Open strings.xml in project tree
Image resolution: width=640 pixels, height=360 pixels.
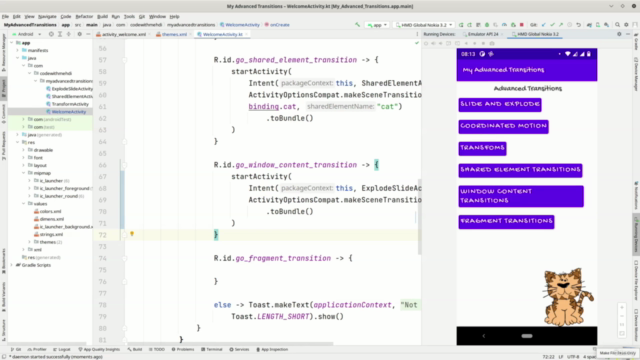click(x=51, y=234)
